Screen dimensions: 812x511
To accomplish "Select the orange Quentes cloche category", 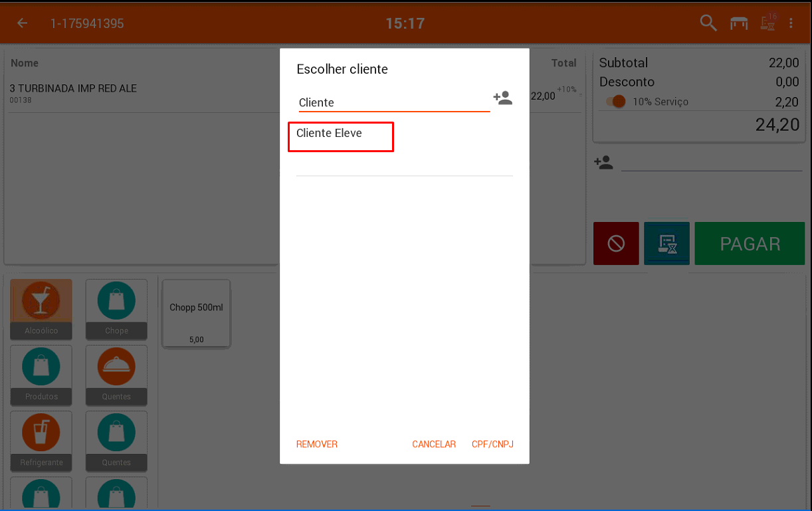I will tap(116, 374).
